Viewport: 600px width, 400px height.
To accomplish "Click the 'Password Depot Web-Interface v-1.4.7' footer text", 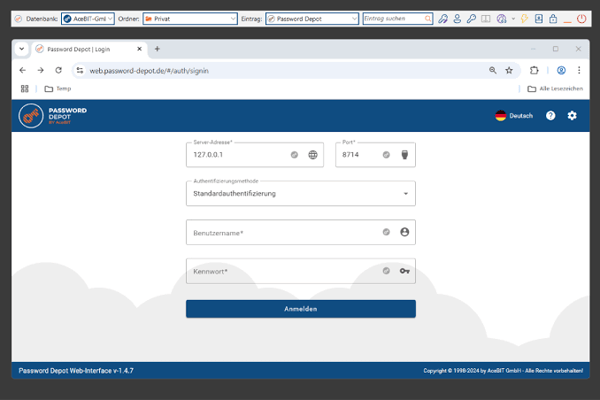I will (76, 371).
